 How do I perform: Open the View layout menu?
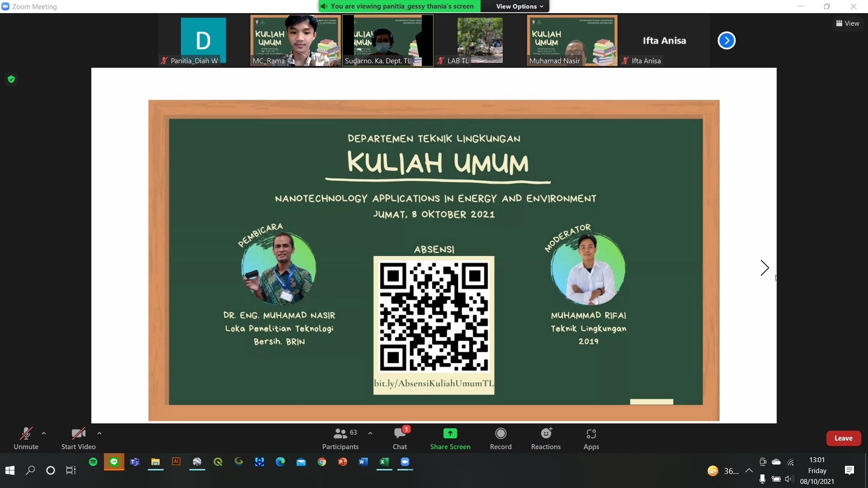pyautogui.click(x=847, y=23)
